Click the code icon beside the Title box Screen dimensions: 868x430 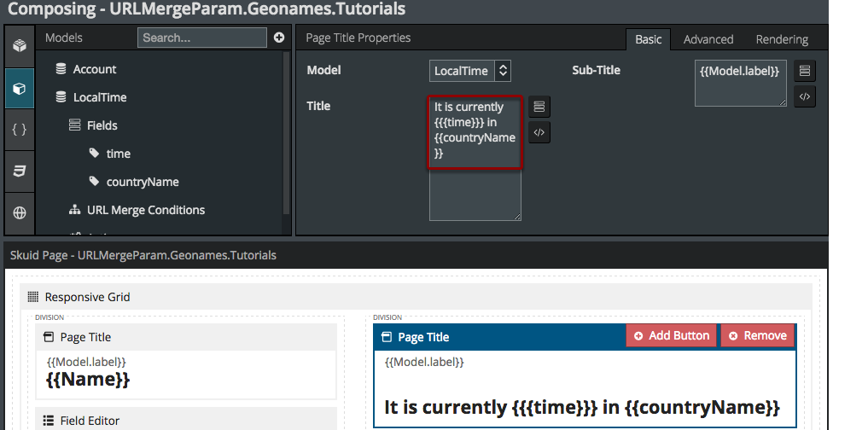[539, 132]
